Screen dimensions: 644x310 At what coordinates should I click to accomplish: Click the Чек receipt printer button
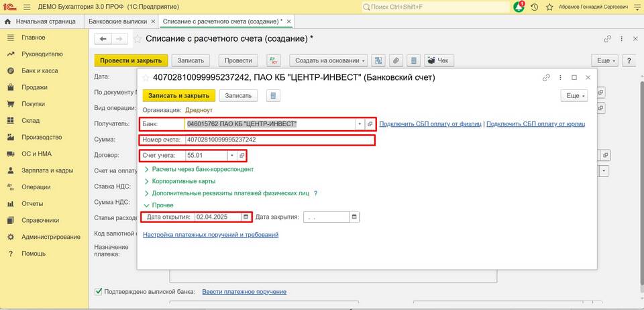click(x=439, y=60)
